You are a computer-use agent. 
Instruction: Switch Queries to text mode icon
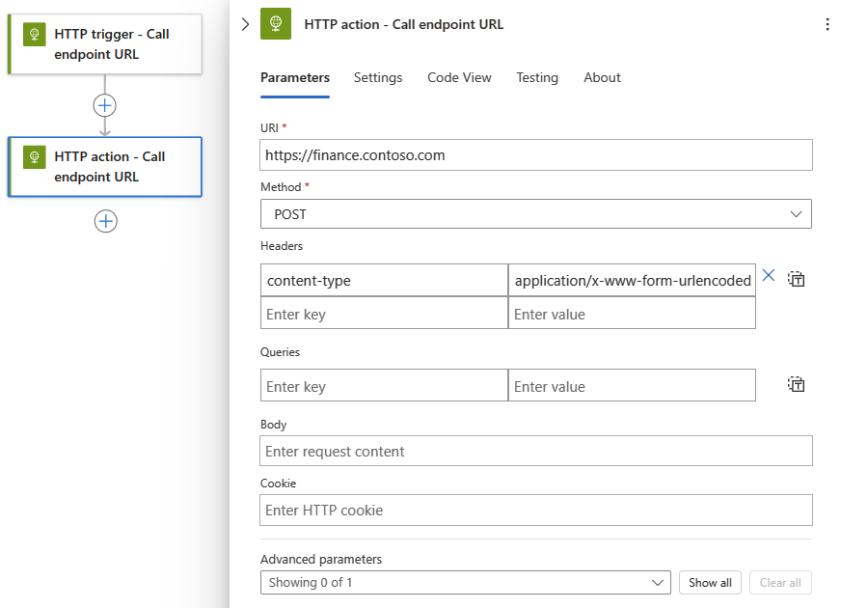(797, 385)
